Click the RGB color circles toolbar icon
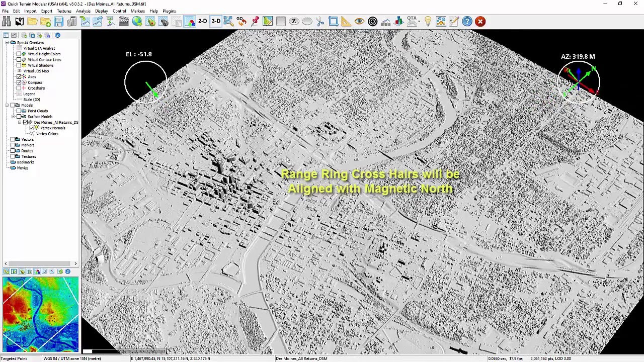This screenshot has width=644, height=362. [190, 21]
